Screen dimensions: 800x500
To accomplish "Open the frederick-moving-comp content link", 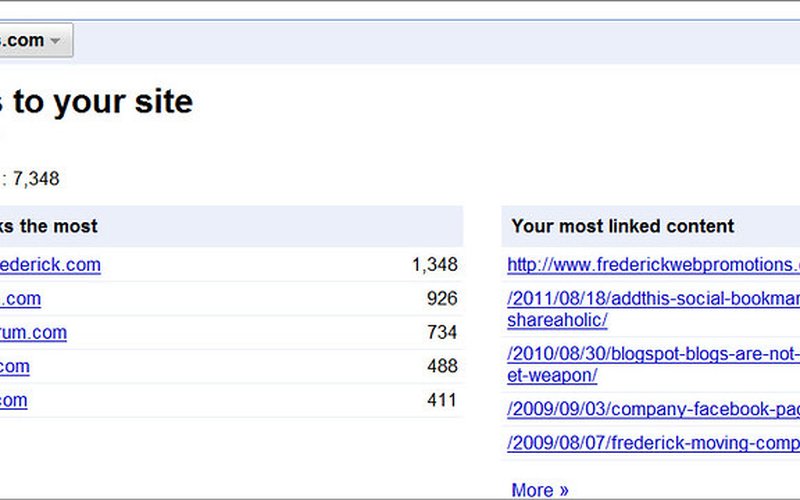I will tap(654, 443).
